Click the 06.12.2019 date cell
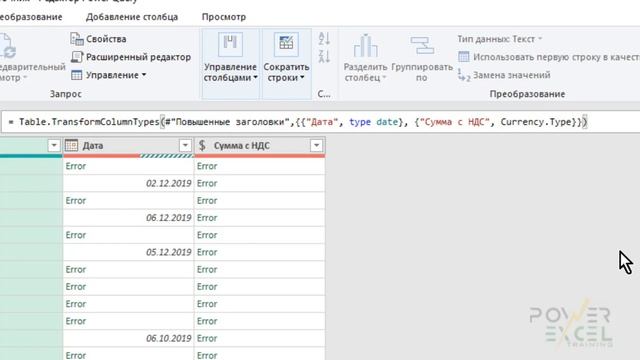This screenshot has width=640, height=360. tap(128, 218)
